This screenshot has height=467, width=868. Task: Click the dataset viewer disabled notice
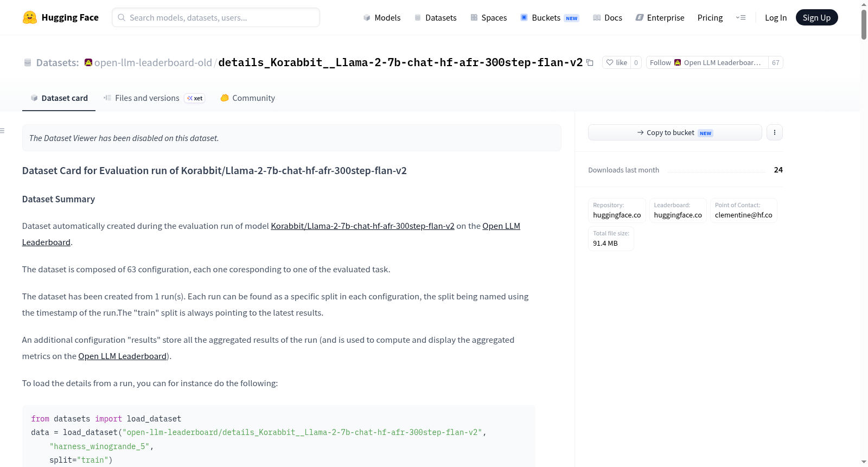(291, 138)
